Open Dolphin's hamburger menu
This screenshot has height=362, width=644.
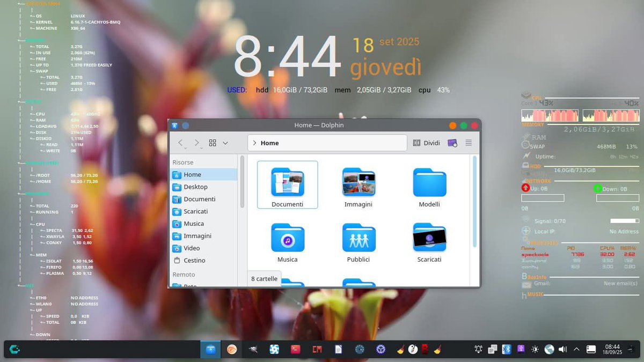coord(468,143)
